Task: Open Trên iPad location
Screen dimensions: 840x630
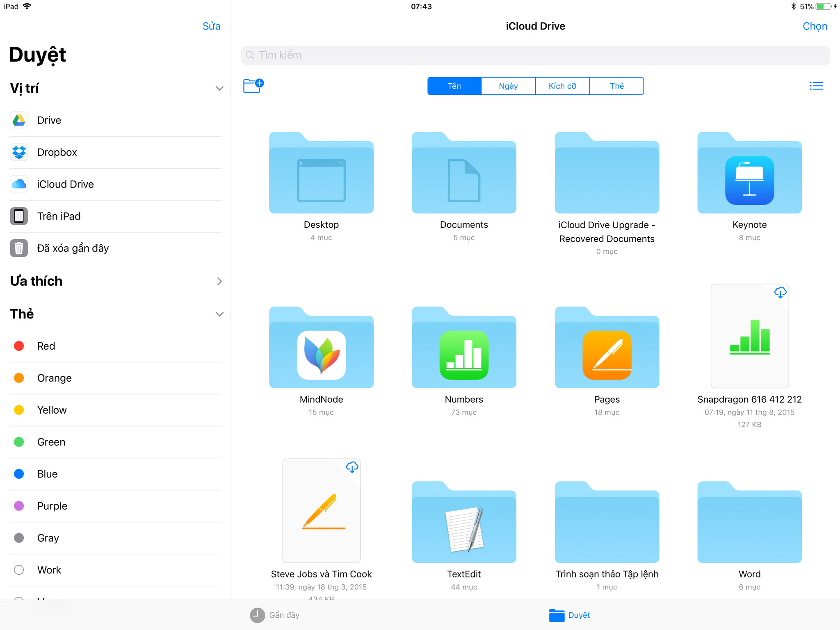Action: point(115,216)
